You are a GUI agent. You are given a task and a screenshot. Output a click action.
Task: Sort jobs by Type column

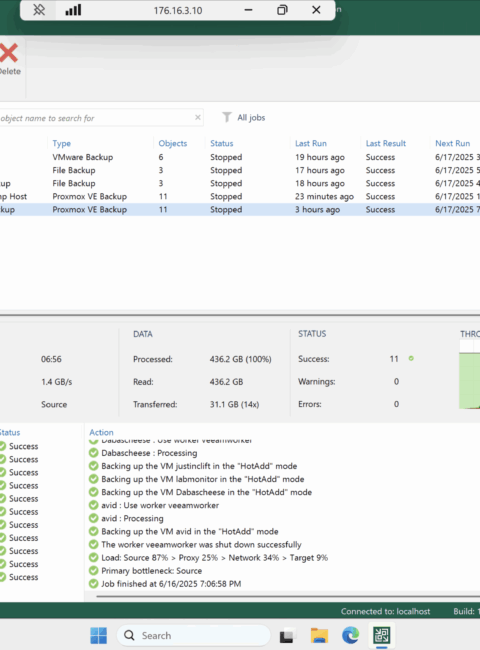[61, 143]
